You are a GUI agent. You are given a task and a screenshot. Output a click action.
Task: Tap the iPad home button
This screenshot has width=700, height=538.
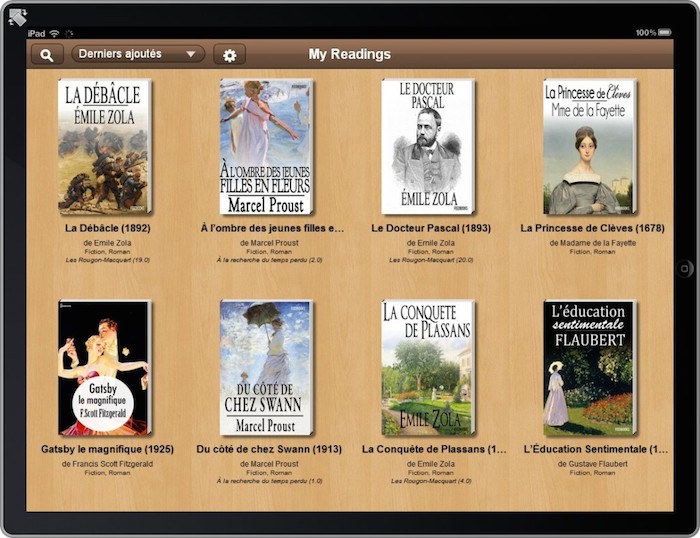(x=685, y=268)
